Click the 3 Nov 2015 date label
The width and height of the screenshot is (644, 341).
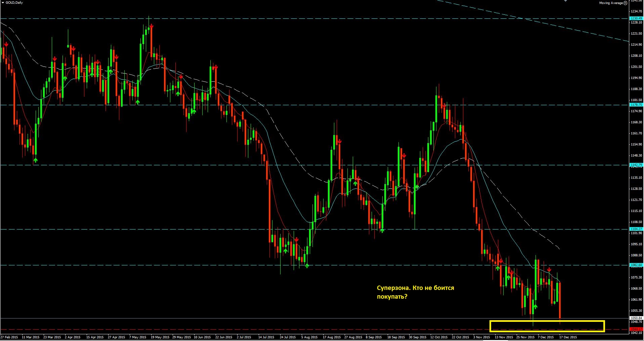482,337
